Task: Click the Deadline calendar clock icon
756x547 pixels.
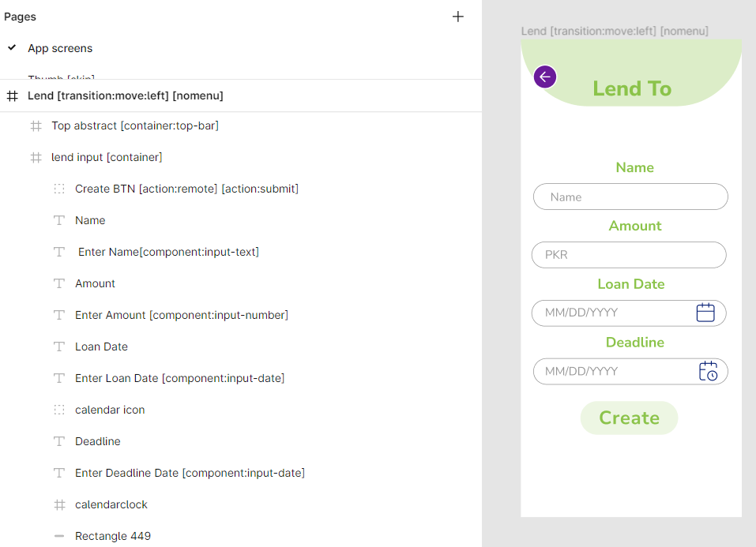Action: point(708,371)
